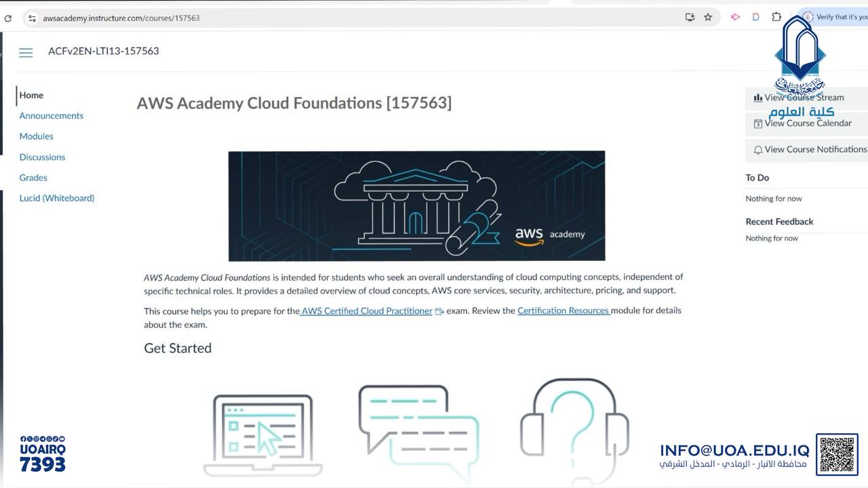Click the orange D extension icon

coord(755,17)
